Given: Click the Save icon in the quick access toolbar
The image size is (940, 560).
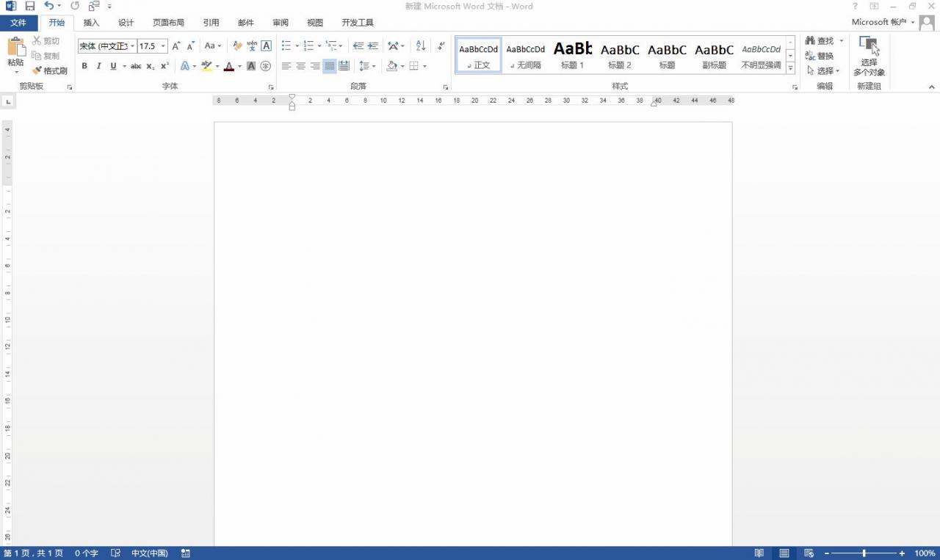Looking at the screenshot, I should [30, 6].
